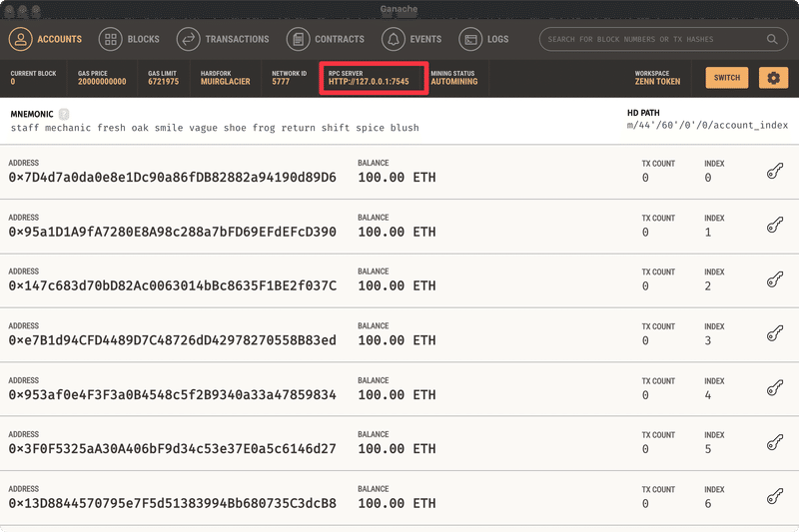This screenshot has width=799, height=532.
Task: Click the Transactions arrows icon
Action: tap(189, 39)
